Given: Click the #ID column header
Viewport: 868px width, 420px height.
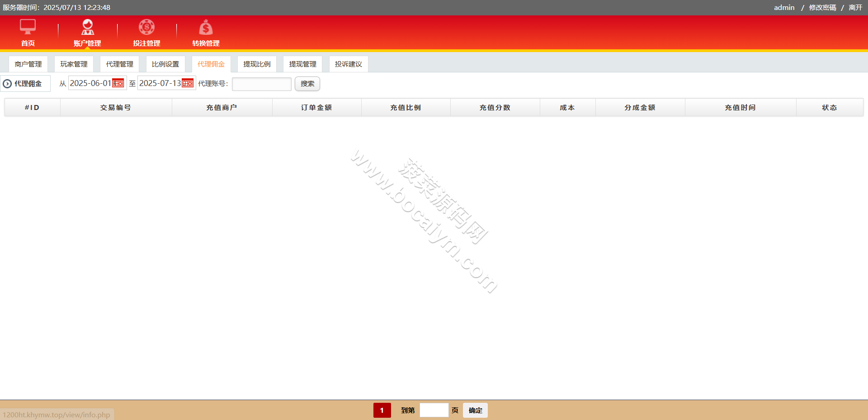Looking at the screenshot, I should tap(32, 108).
